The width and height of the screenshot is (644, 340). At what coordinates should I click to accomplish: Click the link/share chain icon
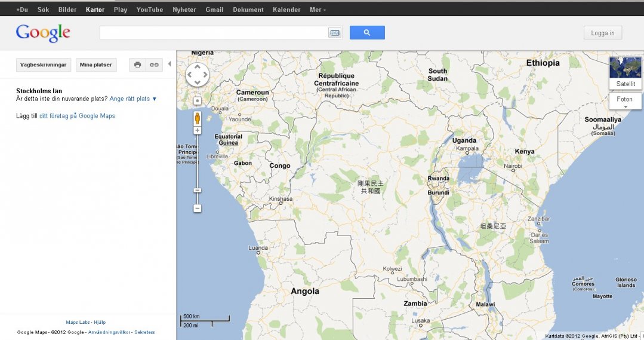click(154, 65)
